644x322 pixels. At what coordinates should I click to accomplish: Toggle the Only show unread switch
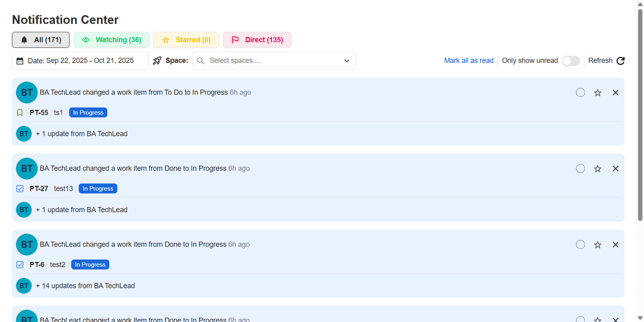[x=571, y=61]
